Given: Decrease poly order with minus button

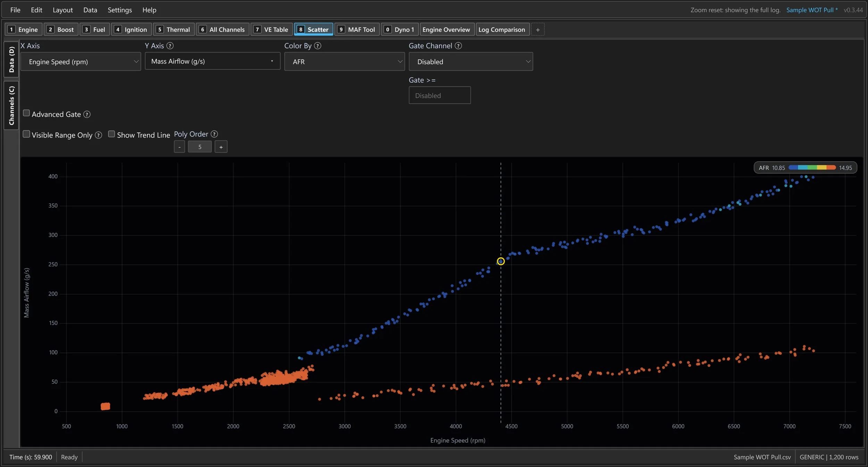Looking at the screenshot, I should pyautogui.click(x=179, y=147).
